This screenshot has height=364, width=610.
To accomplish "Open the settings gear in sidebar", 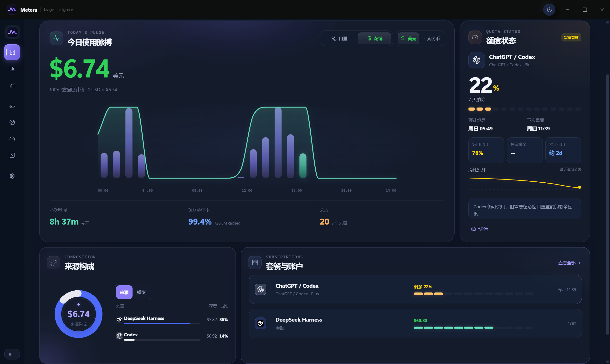I will [12, 176].
